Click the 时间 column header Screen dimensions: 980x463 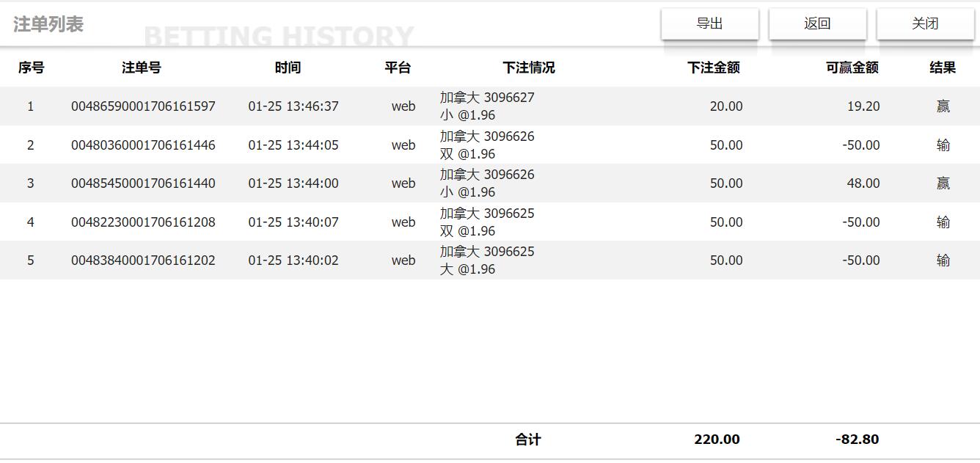(x=288, y=68)
